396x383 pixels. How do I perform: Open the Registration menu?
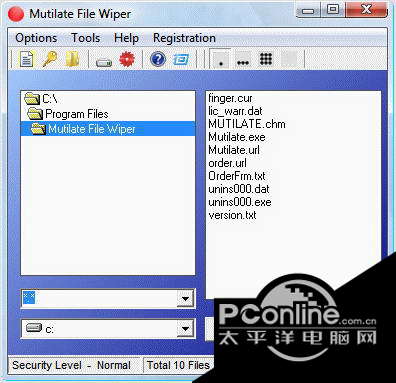point(184,38)
